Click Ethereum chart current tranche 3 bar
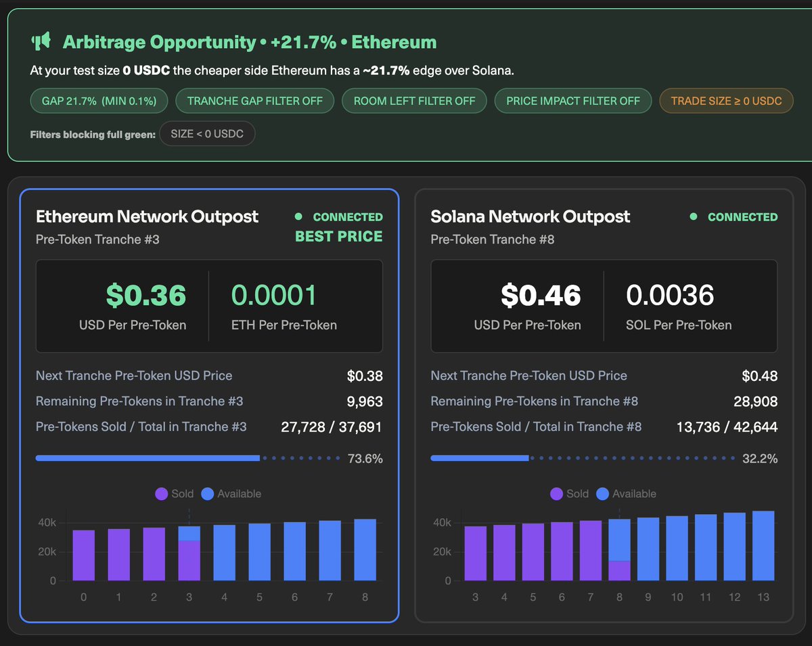 (x=189, y=553)
